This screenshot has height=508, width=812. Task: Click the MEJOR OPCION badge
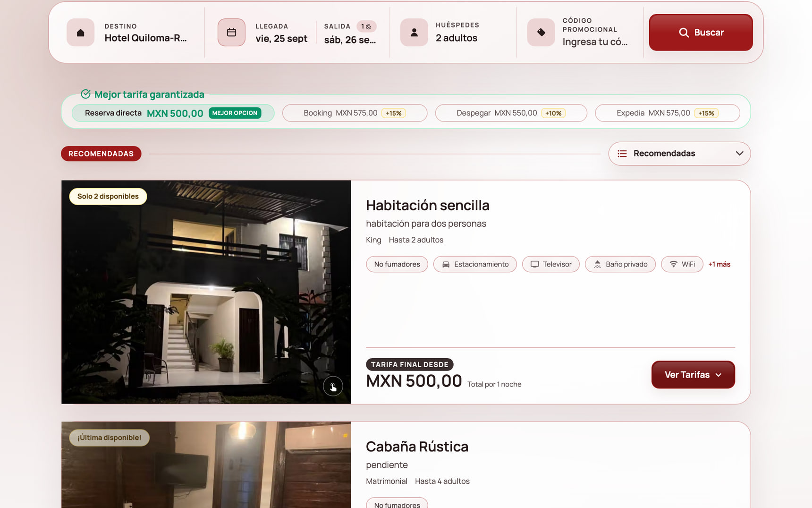pyautogui.click(x=235, y=113)
